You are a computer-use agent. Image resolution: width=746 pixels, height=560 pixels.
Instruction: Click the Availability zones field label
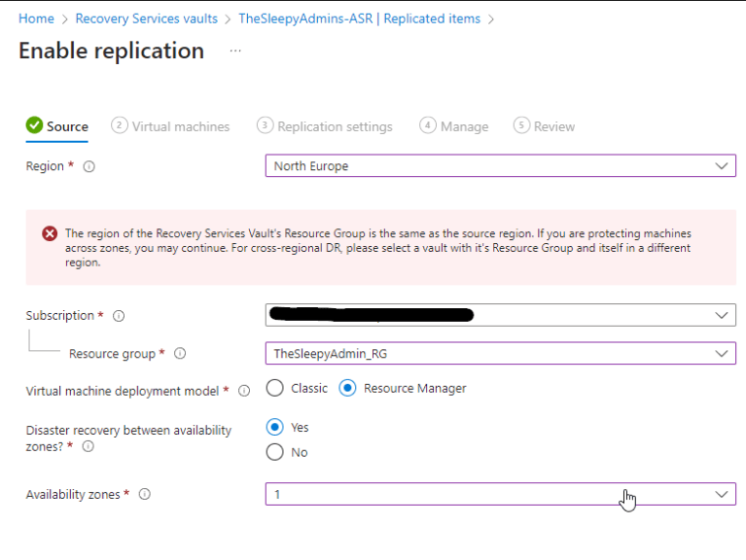click(x=73, y=495)
